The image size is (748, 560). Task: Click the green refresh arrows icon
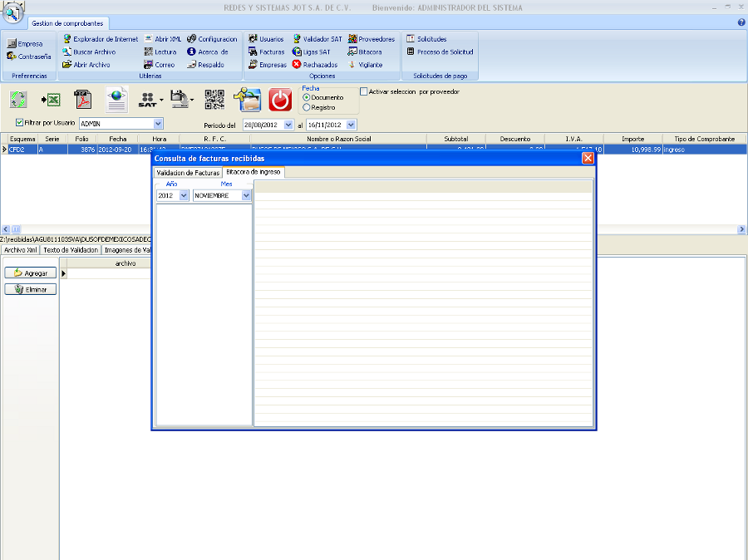click(x=18, y=100)
